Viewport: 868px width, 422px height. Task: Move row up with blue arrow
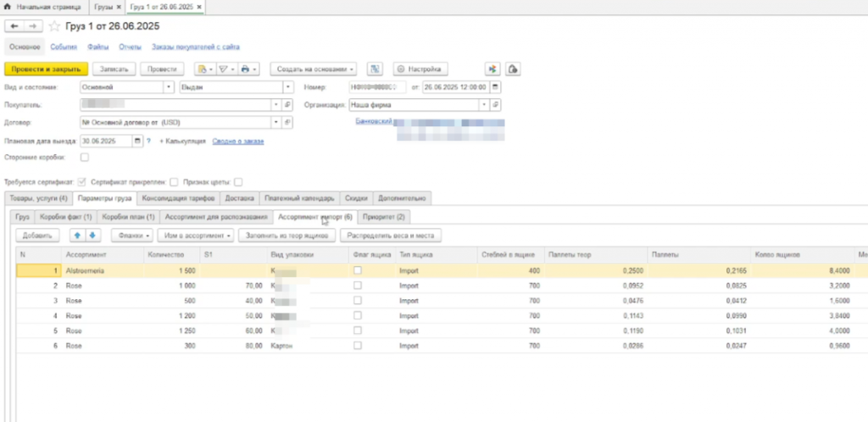[x=78, y=235]
